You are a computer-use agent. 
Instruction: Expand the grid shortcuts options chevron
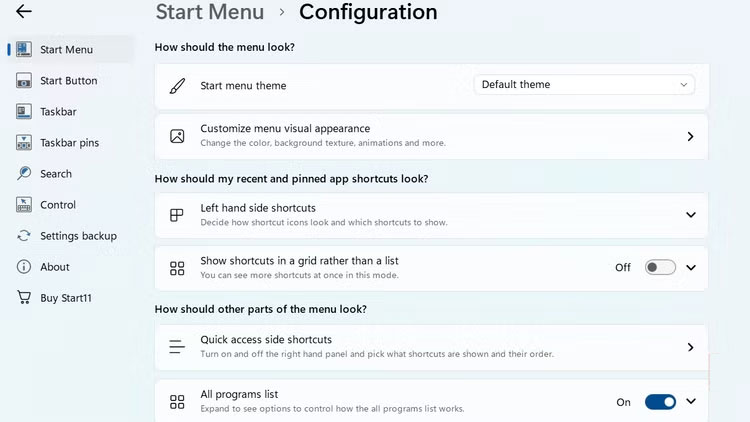(690, 267)
